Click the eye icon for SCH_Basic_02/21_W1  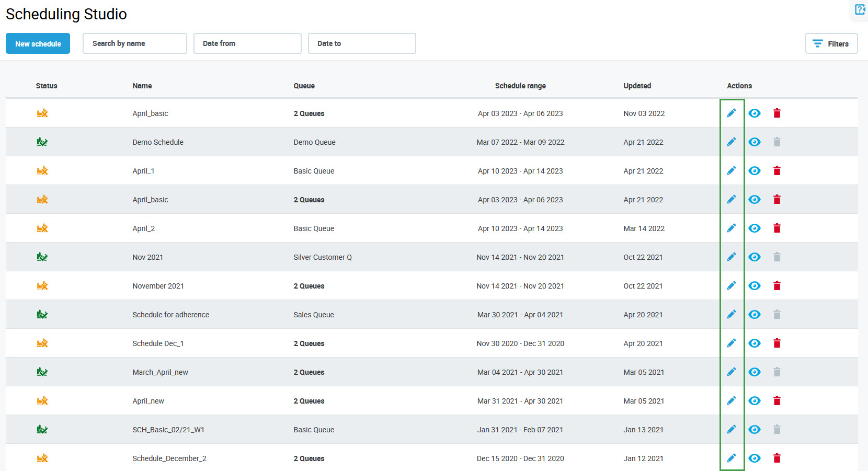click(x=754, y=430)
